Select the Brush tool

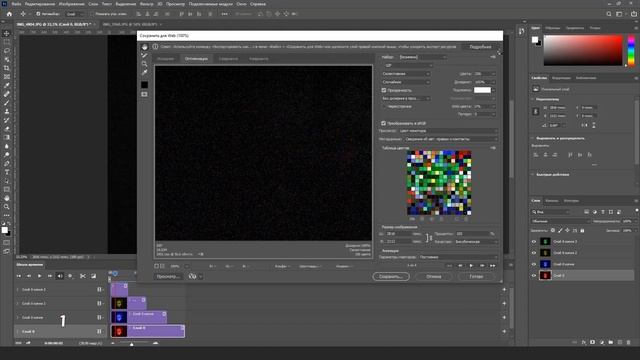[x=7, y=102]
